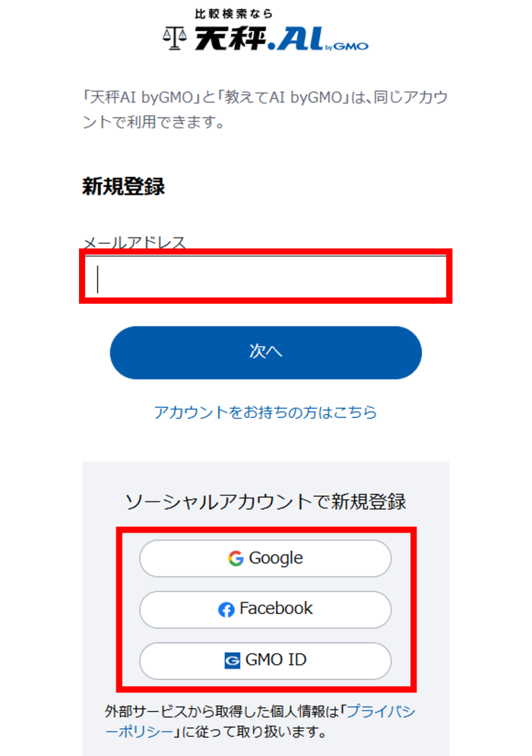Click the 新規登録 heading

point(123,187)
